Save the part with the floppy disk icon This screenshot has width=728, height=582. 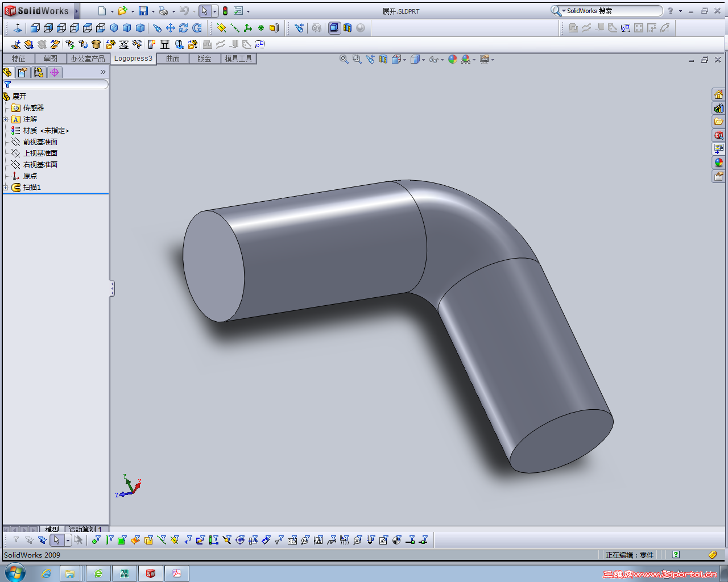tap(143, 11)
